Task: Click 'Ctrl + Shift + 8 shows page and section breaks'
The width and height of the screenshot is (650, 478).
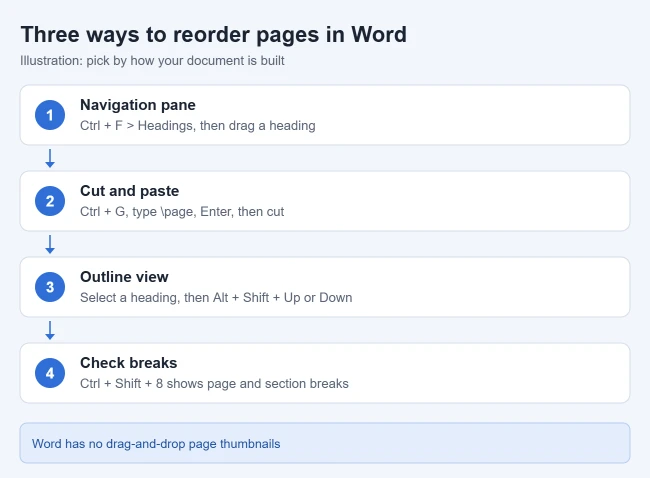Action: tap(214, 383)
